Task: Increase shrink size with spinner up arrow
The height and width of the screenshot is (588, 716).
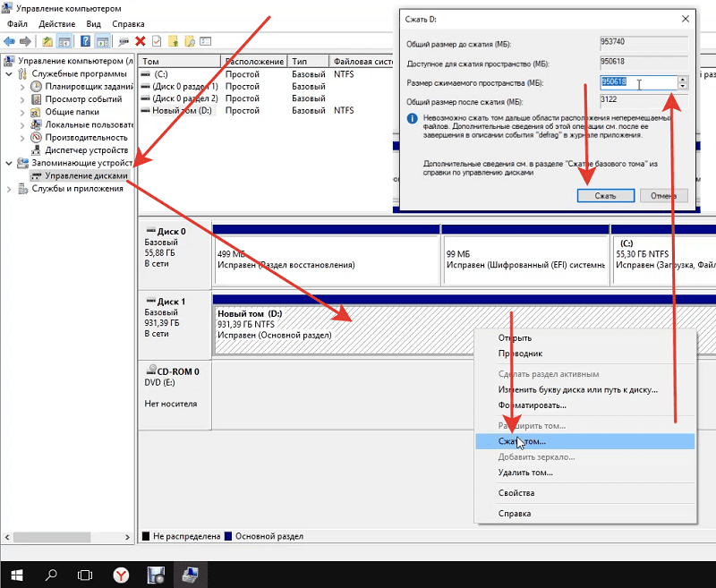Action: 683,79
